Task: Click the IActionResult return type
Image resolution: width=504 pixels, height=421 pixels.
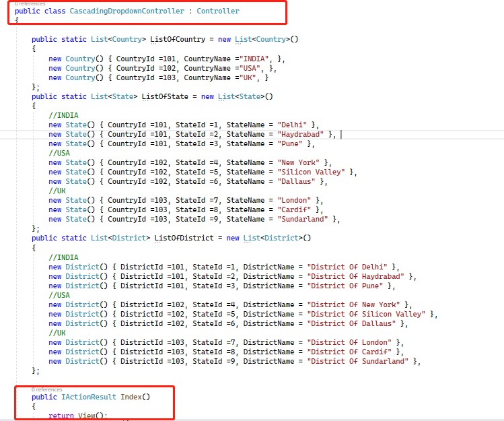Action: pos(89,397)
